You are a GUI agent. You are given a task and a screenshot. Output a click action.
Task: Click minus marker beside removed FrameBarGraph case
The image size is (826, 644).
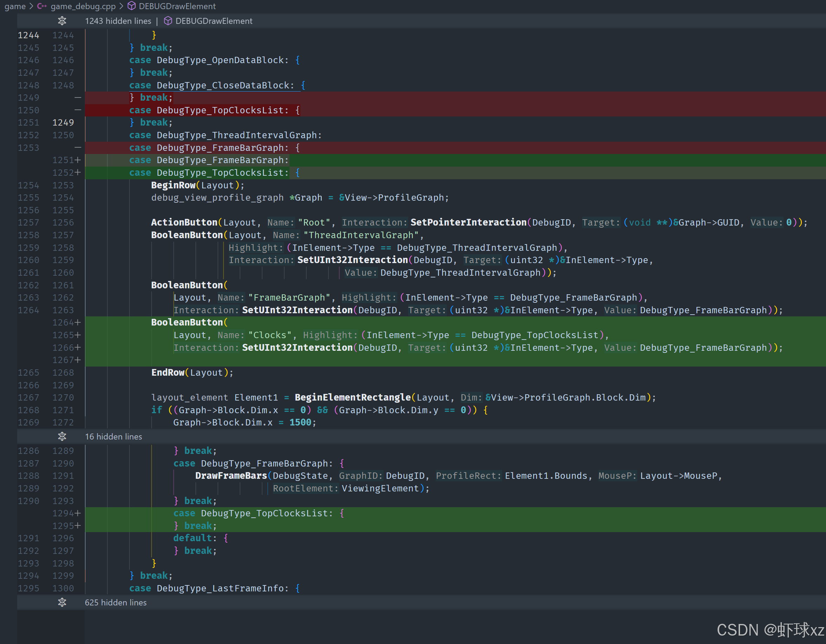78,147
